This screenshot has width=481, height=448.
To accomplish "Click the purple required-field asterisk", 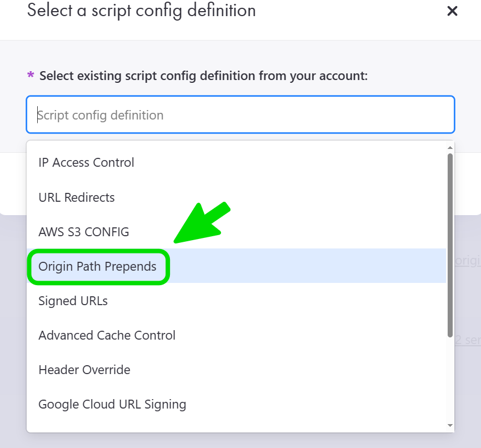I will [31, 76].
